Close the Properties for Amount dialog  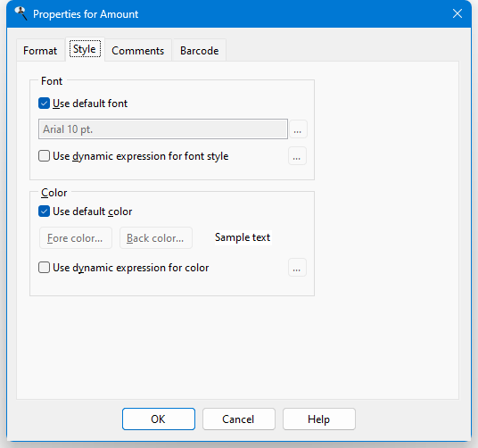(457, 13)
